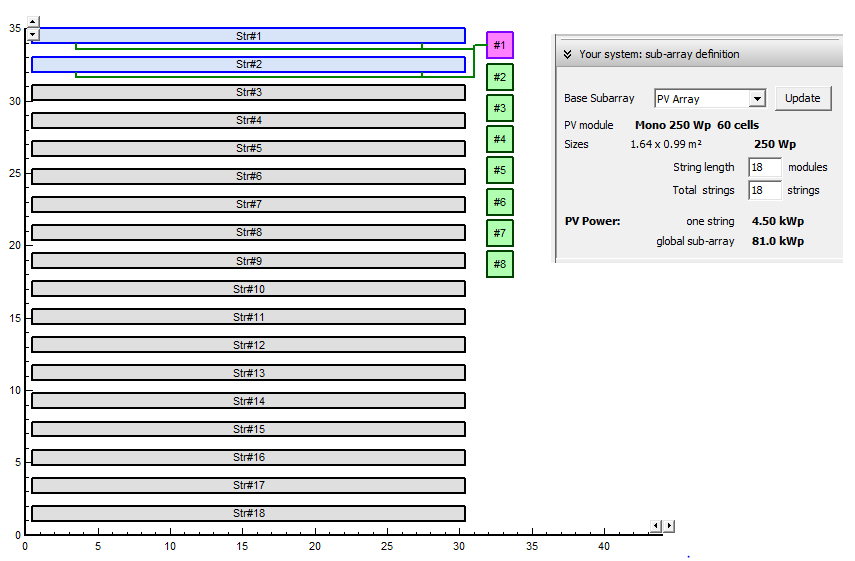
Task: Select string bar Str#9
Action: click(x=249, y=261)
